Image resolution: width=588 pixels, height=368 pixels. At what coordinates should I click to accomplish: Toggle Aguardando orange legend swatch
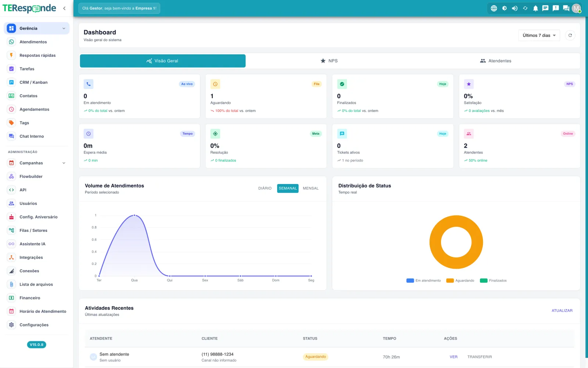(450, 280)
